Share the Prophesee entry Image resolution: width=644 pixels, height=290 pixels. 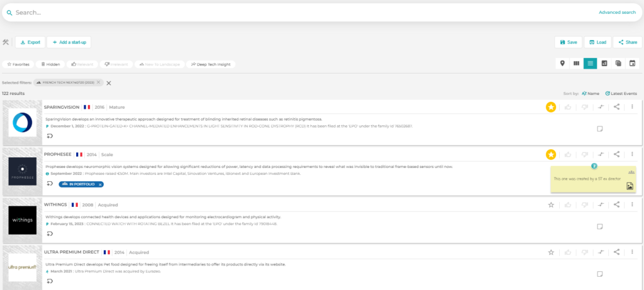[616, 154]
